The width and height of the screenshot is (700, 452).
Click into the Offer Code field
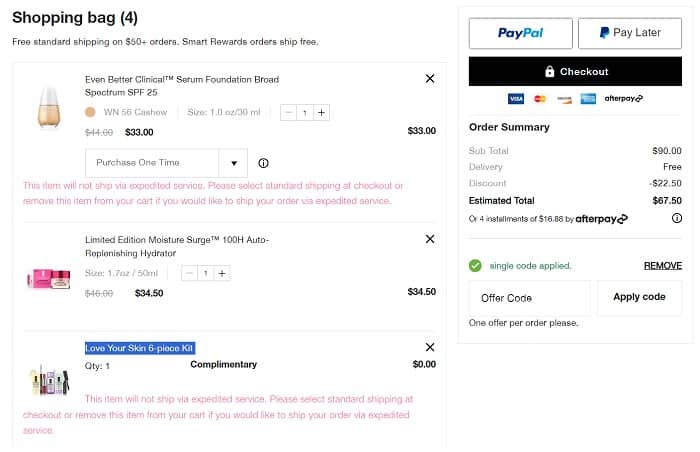pyautogui.click(x=529, y=298)
